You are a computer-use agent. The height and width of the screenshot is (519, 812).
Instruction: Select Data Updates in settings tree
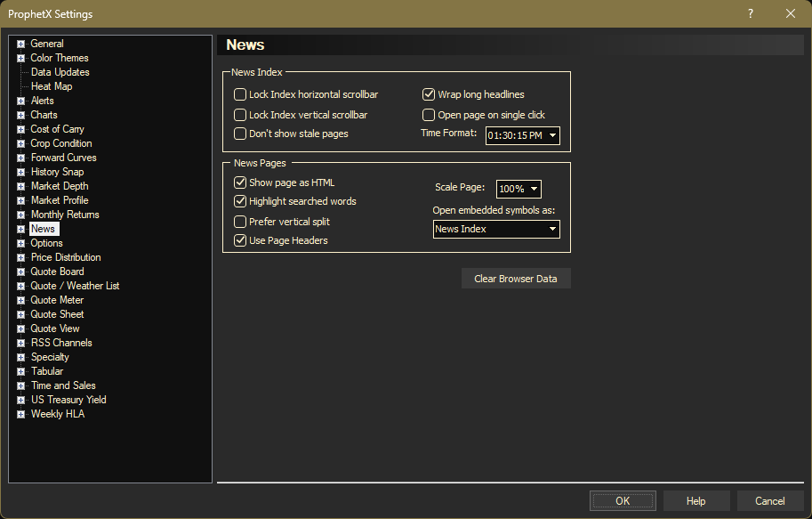point(60,72)
